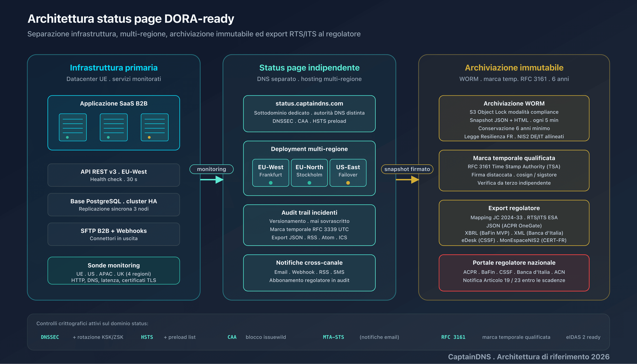
Task: Click the CAA tag in footer
Action: point(232,337)
